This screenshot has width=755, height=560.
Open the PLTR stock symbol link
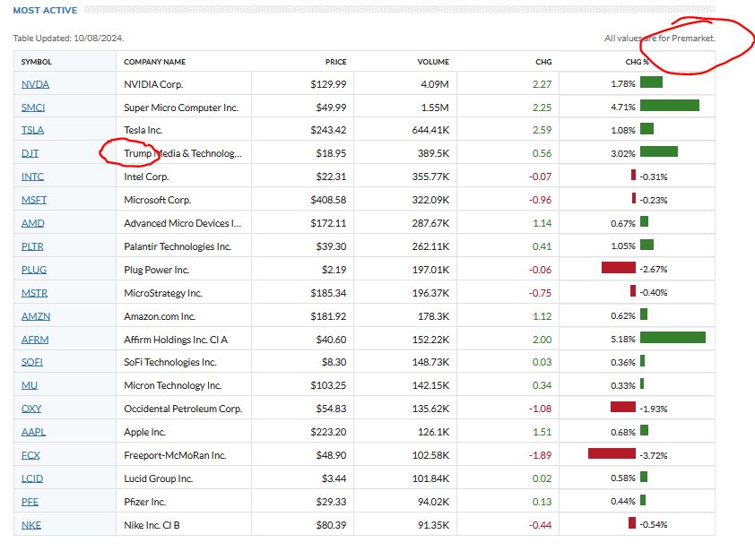point(33,246)
